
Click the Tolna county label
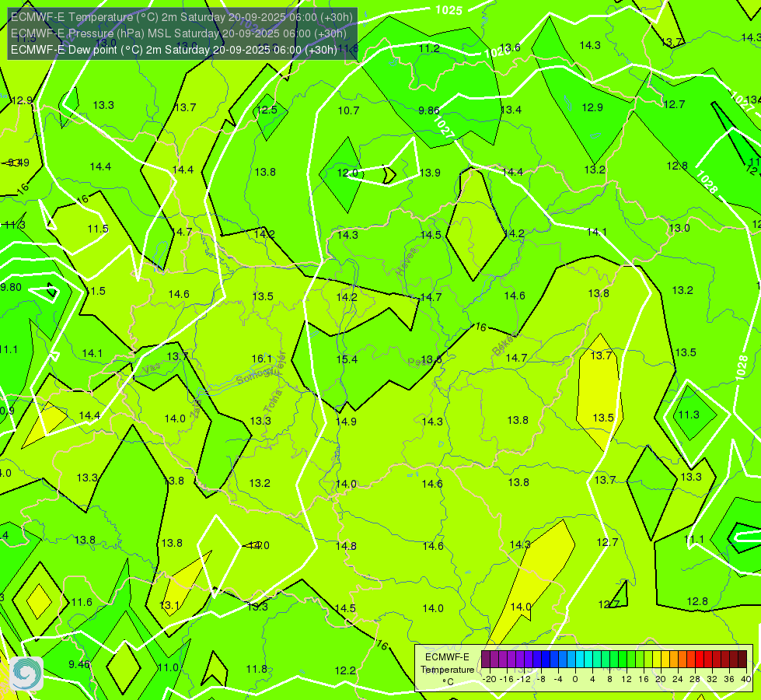(x=273, y=401)
